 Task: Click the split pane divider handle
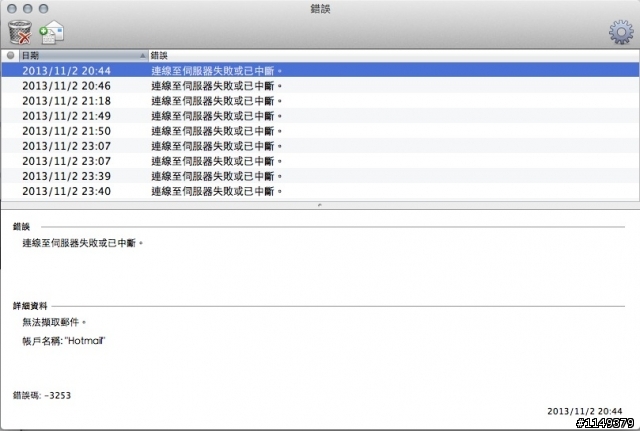tap(320, 205)
